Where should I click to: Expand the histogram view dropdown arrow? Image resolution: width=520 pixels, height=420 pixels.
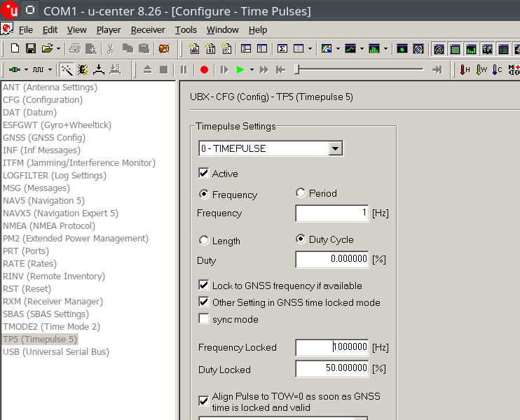pyautogui.click(x=385, y=49)
